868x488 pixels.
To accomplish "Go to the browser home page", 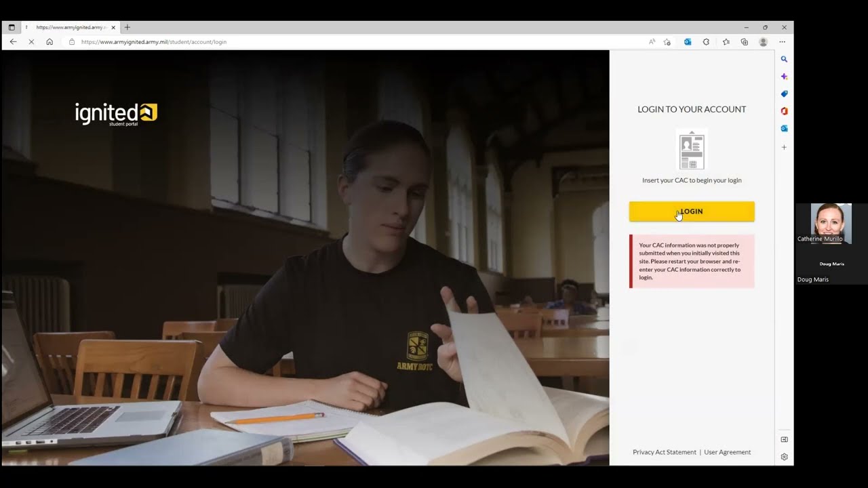I will pos(50,42).
